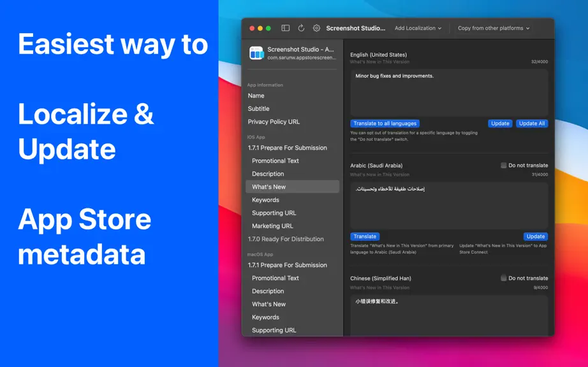The height and width of the screenshot is (367, 588).
Task: Click the refresh arrow icon in toolbar
Action: point(301,28)
